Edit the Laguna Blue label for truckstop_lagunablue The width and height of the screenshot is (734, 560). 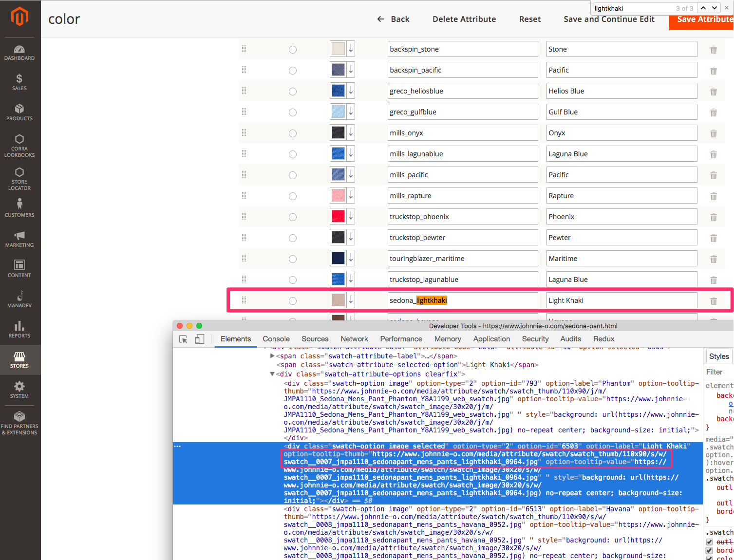621,280
